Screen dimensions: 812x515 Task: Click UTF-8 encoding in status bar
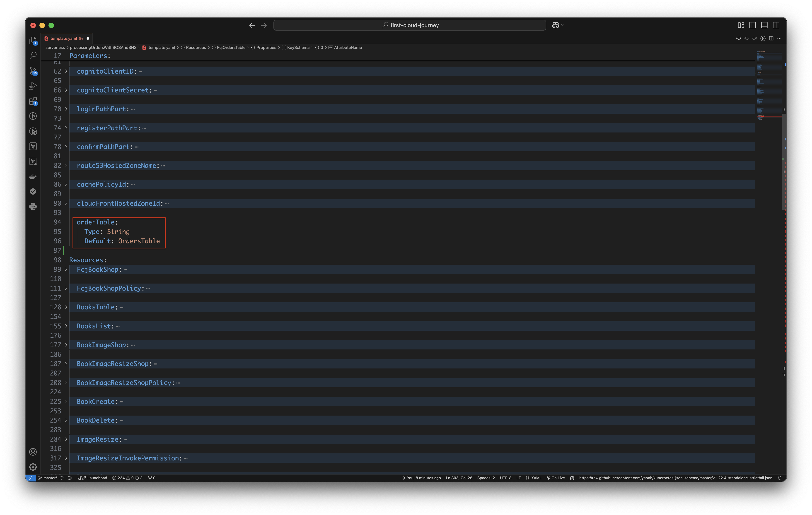point(505,478)
